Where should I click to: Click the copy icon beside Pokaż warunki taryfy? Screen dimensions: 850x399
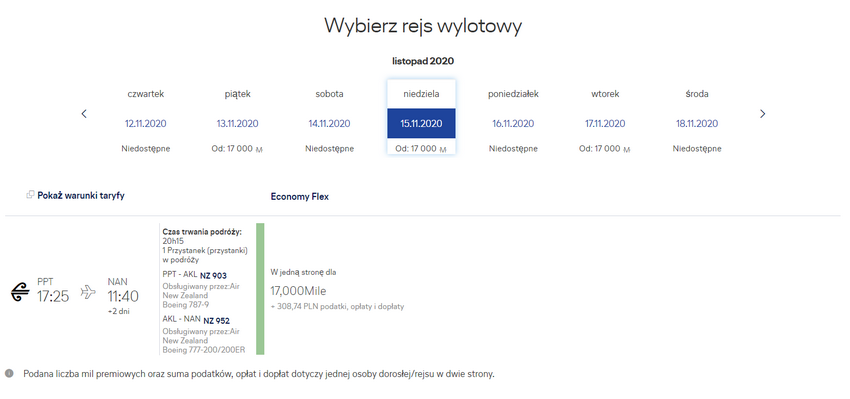point(30,195)
